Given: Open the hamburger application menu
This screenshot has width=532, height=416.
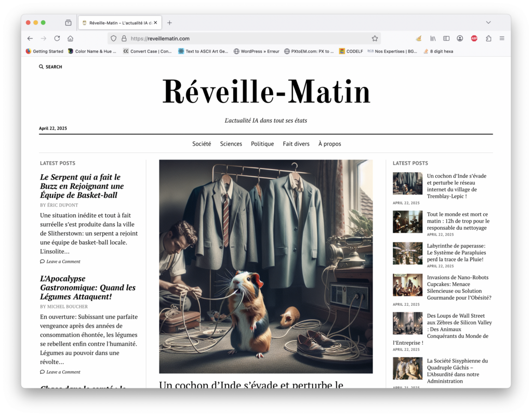Looking at the screenshot, I should click(x=502, y=38).
